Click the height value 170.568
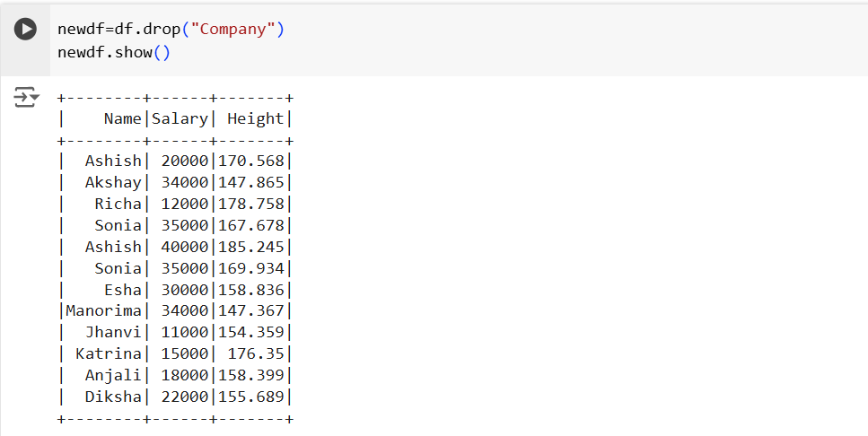 coord(250,161)
